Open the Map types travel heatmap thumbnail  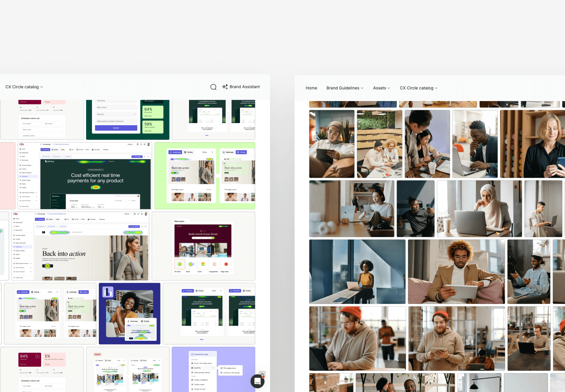tap(203, 246)
